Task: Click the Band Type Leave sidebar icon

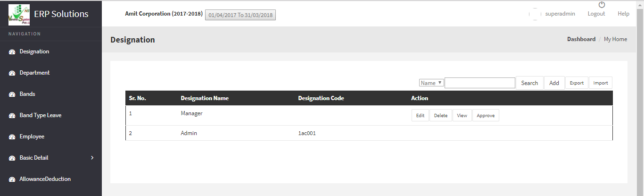Action: click(x=13, y=116)
